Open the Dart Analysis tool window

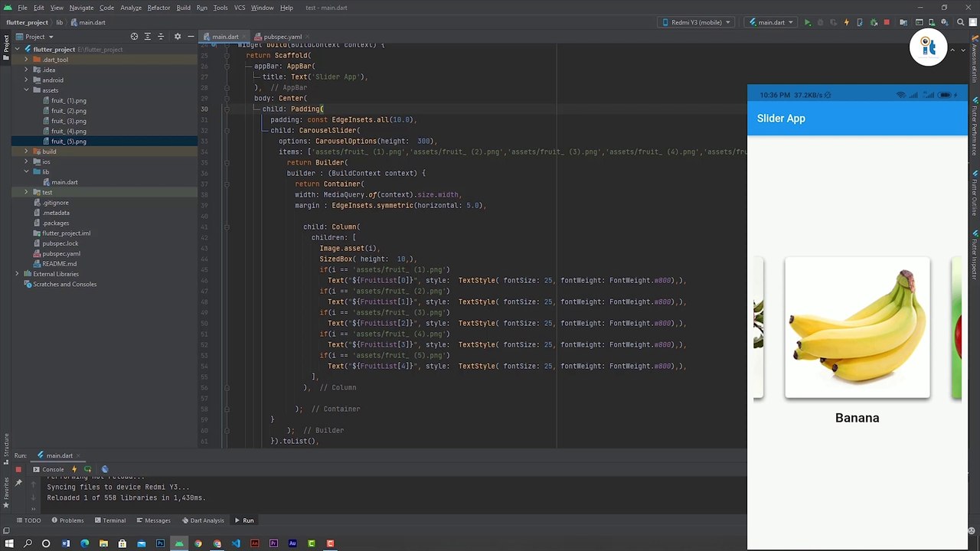coord(203,520)
